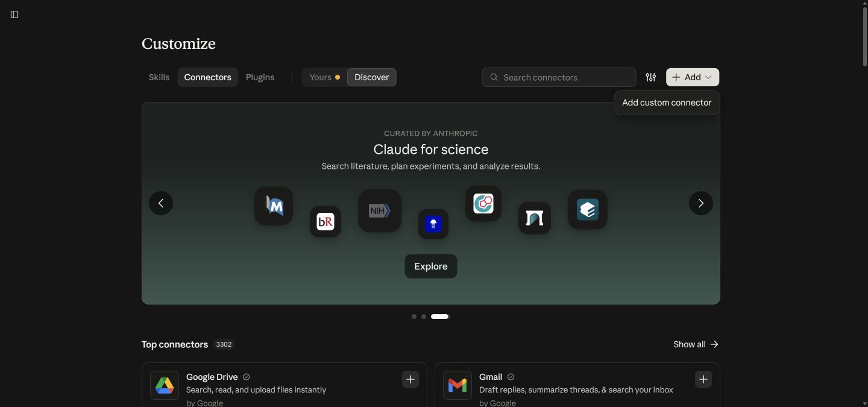
Task: Click the page vertical scrollbar
Action: (864, 36)
